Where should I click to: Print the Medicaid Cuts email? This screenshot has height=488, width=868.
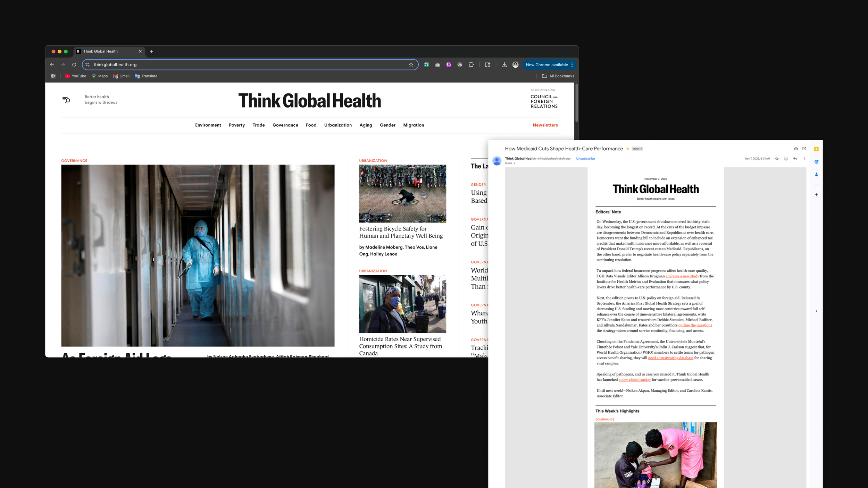pyautogui.click(x=796, y=149)
